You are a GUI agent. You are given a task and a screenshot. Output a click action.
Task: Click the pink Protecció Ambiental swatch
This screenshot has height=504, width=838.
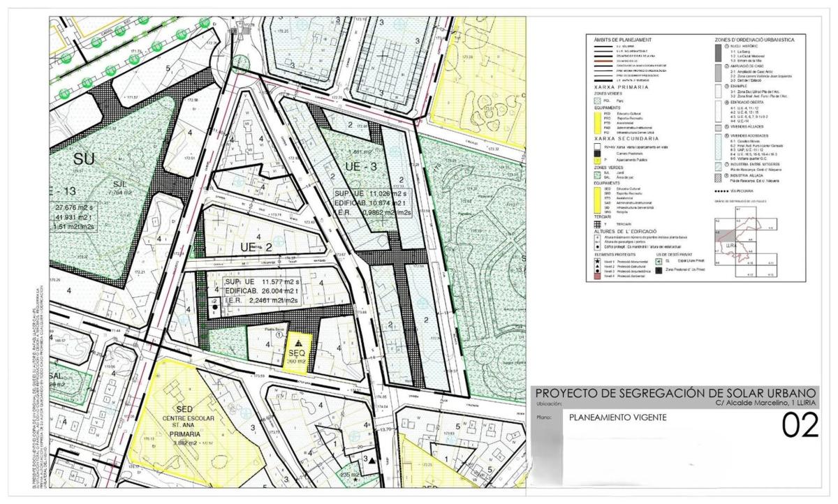tap(598, 276)
